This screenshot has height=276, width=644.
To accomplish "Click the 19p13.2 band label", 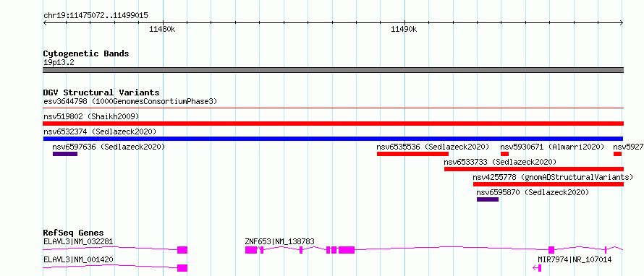I will point(59,63).
